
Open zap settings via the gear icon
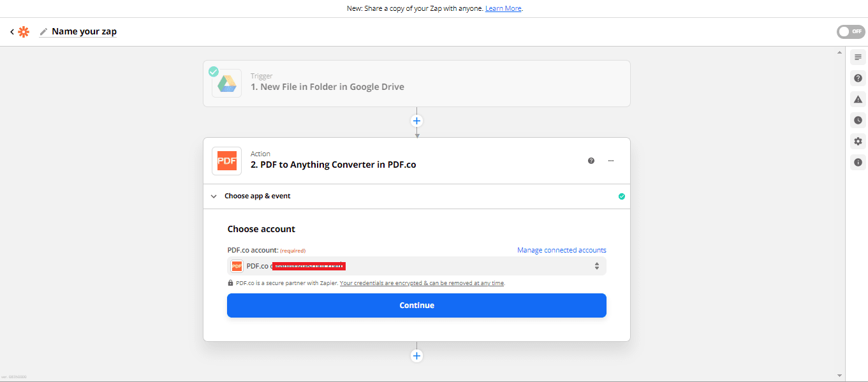[858, 141]
